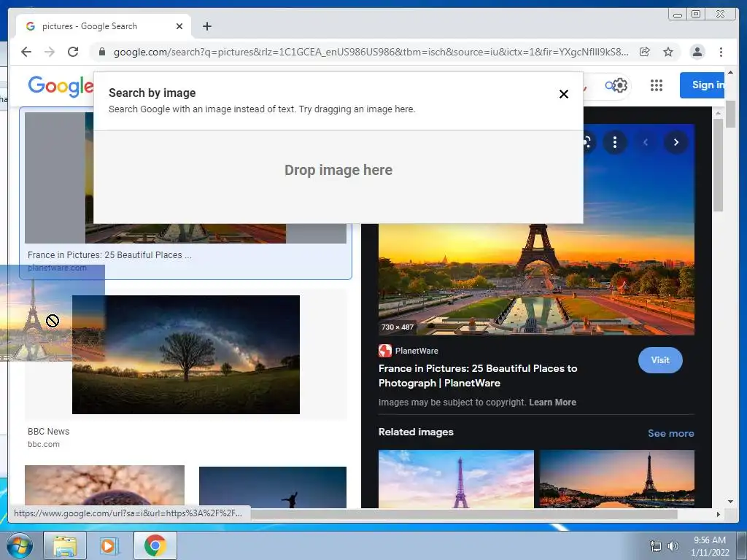Open Windows Explorer from taskbar

[x=65, y=545]
